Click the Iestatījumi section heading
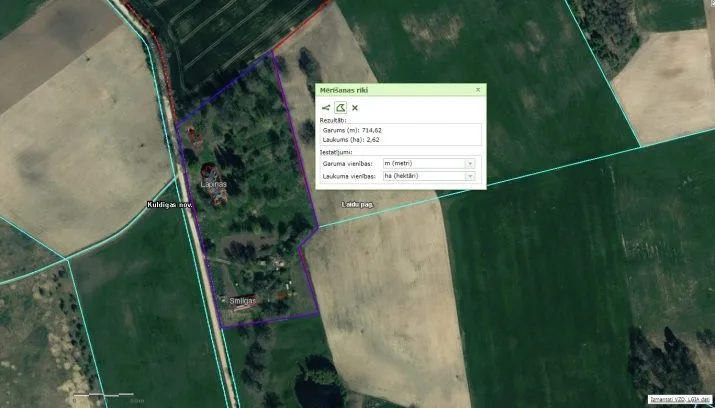Screen dimensions: 715x408 coord(336,152)
